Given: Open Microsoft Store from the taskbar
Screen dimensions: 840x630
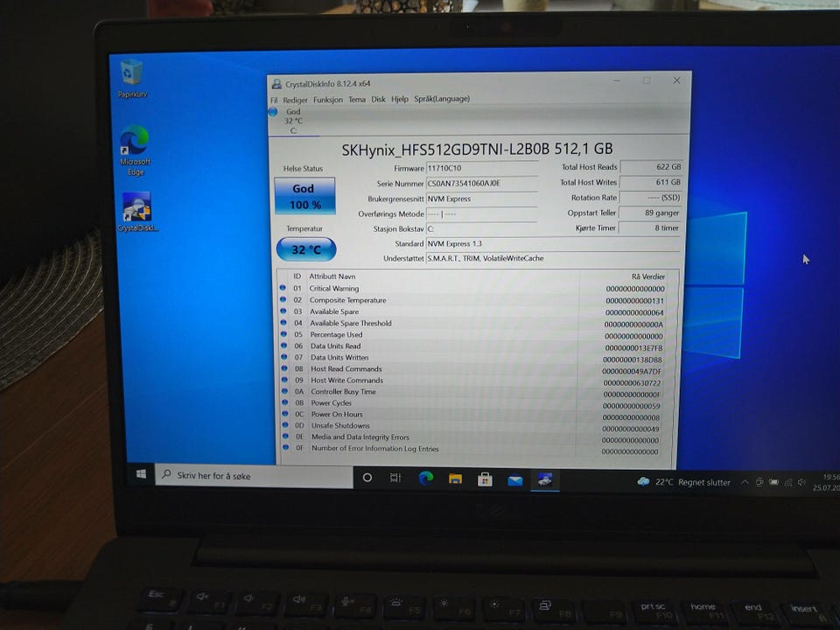Looking at the screenshot, I should click(485, 479).
